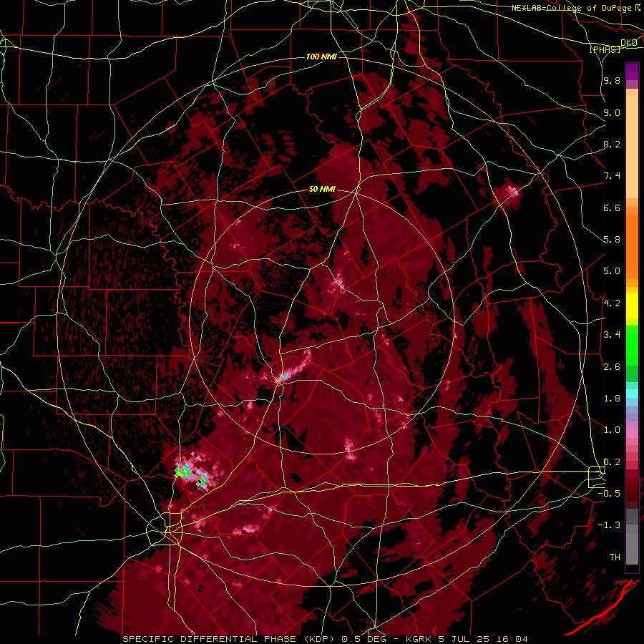Click the cyan segment of the color bar
Screen dimensions: 644x644
632,394
